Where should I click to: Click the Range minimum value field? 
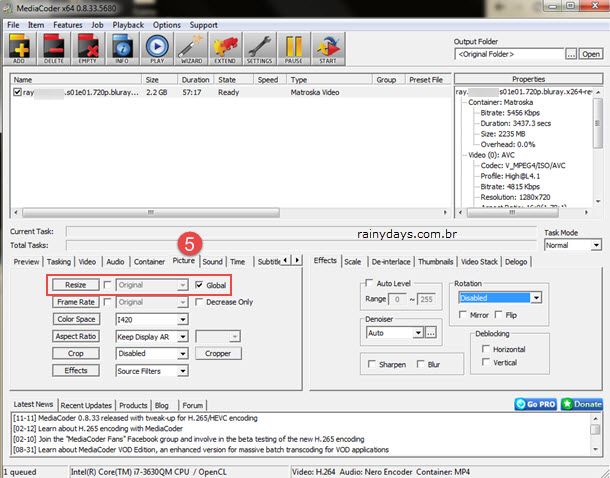(398, 299)
